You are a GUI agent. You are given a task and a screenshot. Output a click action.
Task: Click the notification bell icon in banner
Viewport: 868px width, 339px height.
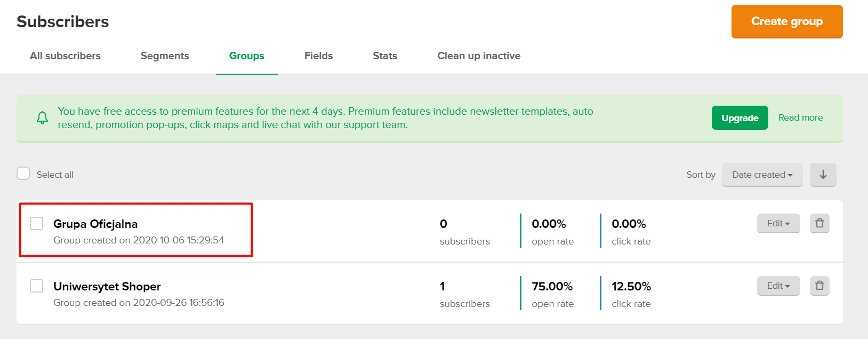[42, 117]
